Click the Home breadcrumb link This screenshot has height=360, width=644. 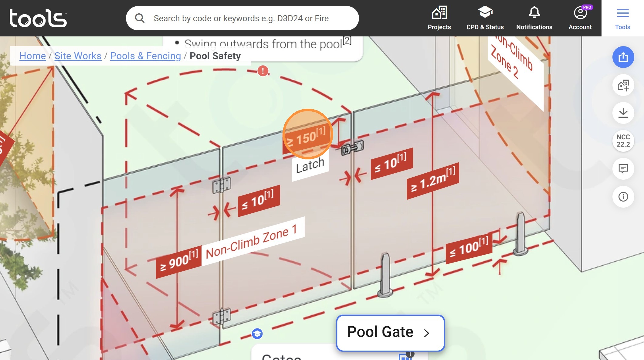(32, 56)
